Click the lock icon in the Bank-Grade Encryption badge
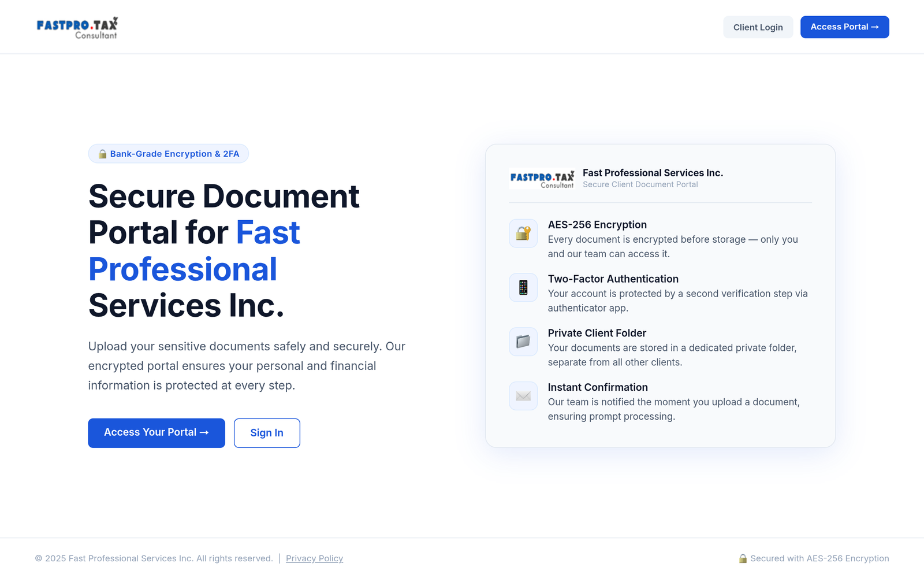Viewport: 924px width, 578px height. click(102, 154)
